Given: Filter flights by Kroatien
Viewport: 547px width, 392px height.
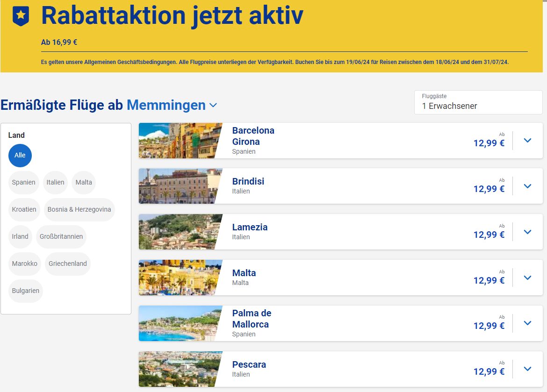Looking at the screenshot, I should 24,209.
